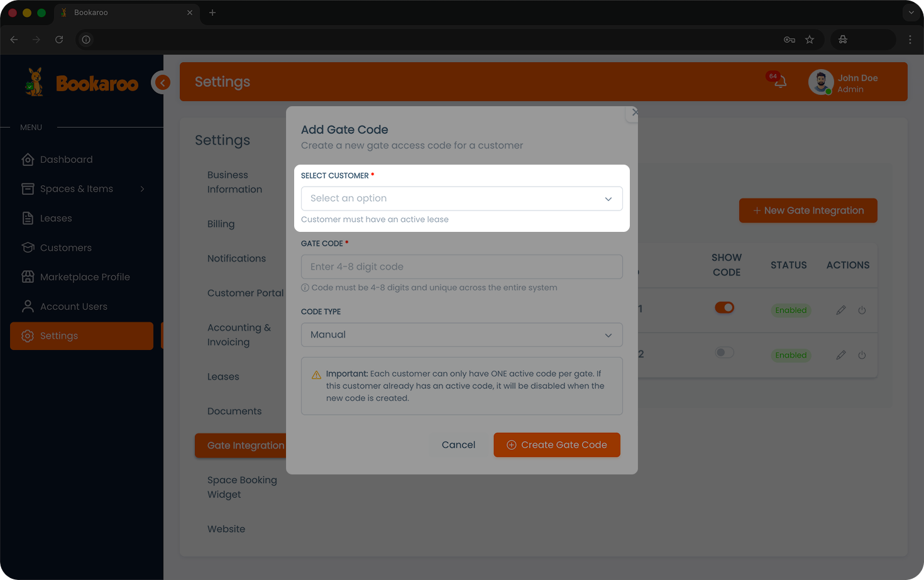Enable the second row Show Code toggle
924x580 pixels.
coord(724,353)
